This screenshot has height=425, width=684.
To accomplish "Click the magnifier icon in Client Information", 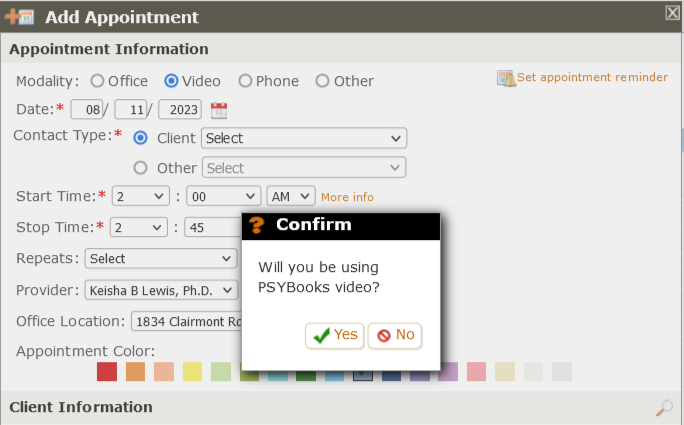I will [x=664, y=408].
